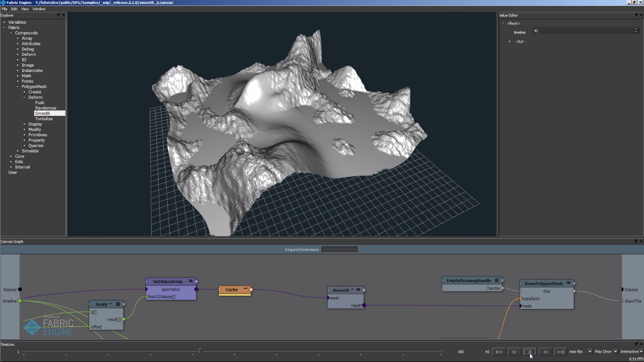The height and width of the screenshot is (362, 644).
Task: Click the go-to-end playback icon
Action: [x=560, y=352]
